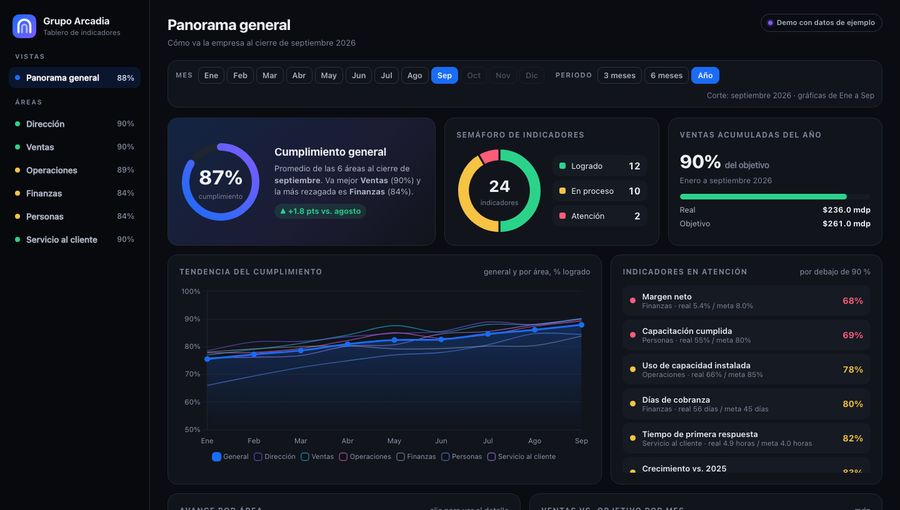Click the Sep data point on trend line

pos(581,325)
